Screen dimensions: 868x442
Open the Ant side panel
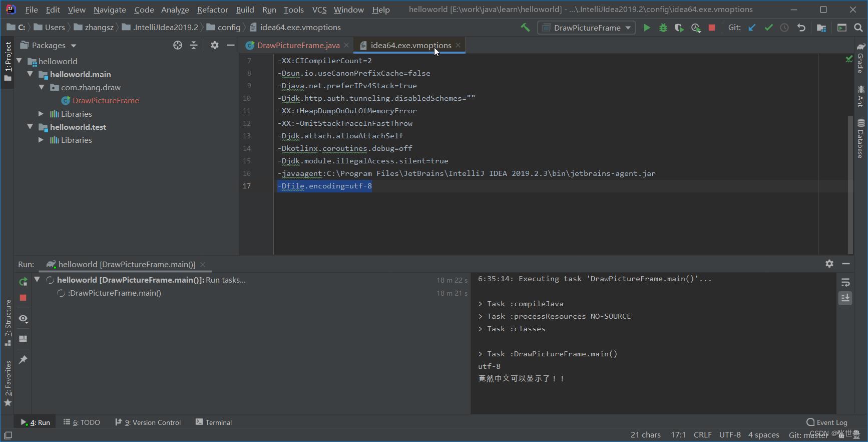(x=861, y=96)
